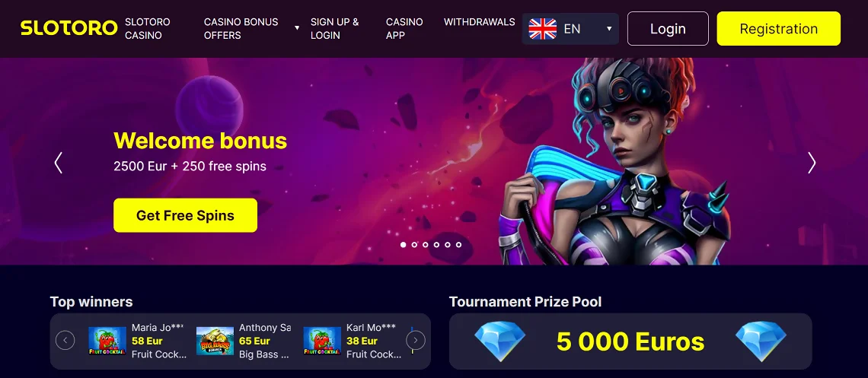Click the SLOTORO logo
Image resolution: width=868 pixels, height=378 pixels.
point(69,28)
